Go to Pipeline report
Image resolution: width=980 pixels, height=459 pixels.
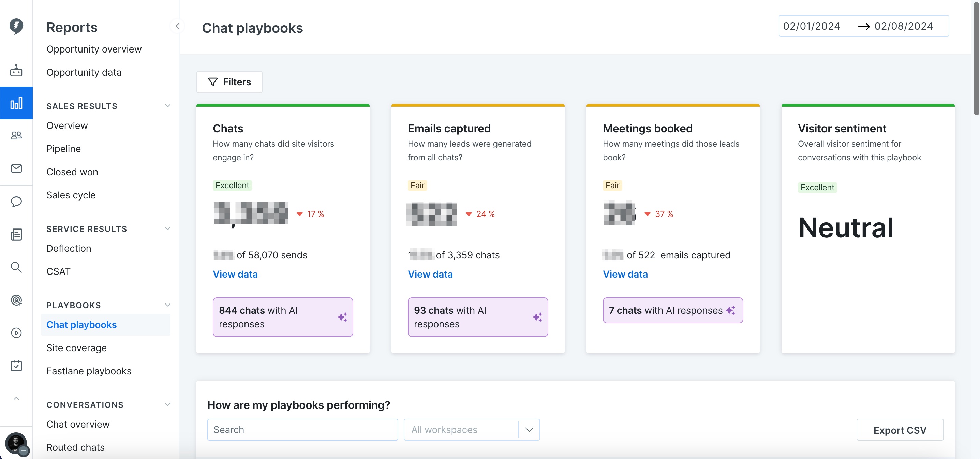pyautogui.click(x=63, y=149)
